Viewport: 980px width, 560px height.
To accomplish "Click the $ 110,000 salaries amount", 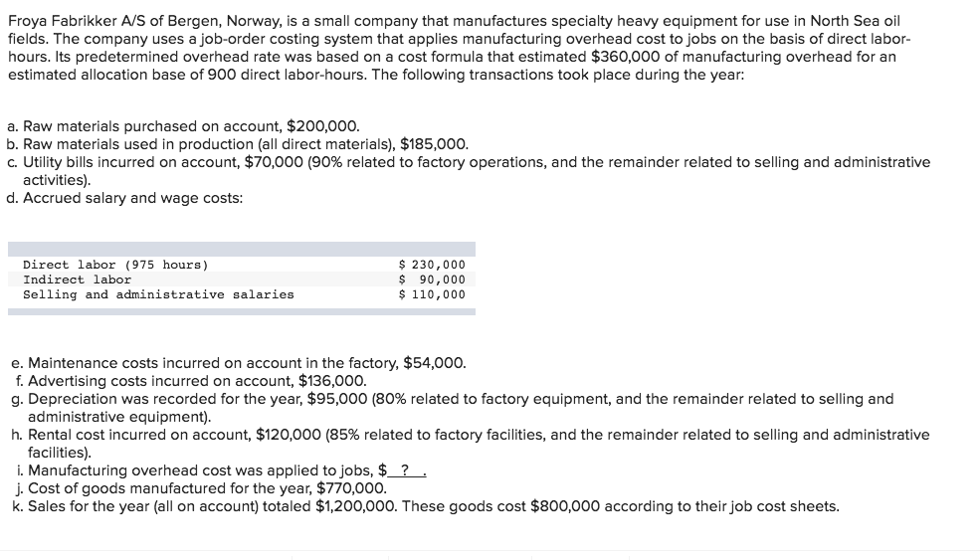I will [x=432, y=294].
